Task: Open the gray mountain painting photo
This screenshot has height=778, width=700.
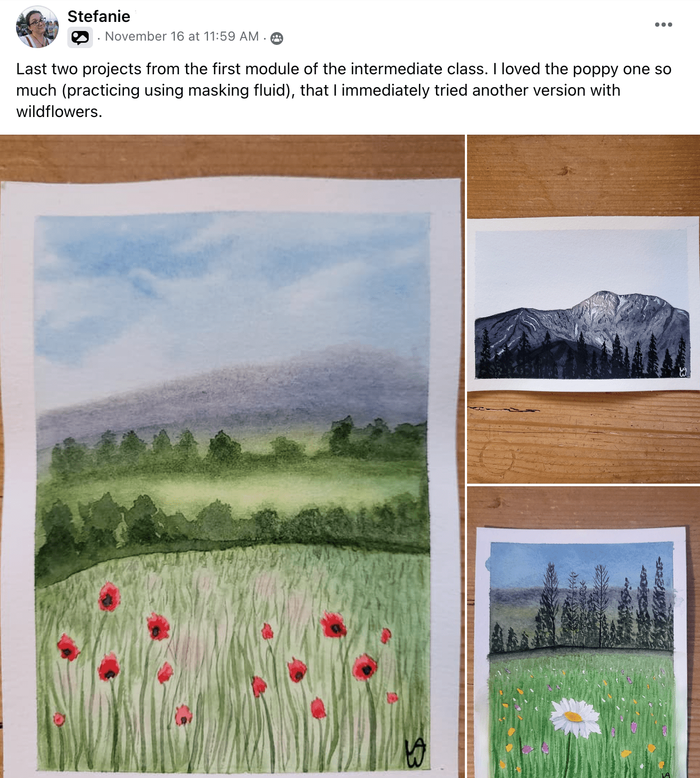Action: click(584, 309)
